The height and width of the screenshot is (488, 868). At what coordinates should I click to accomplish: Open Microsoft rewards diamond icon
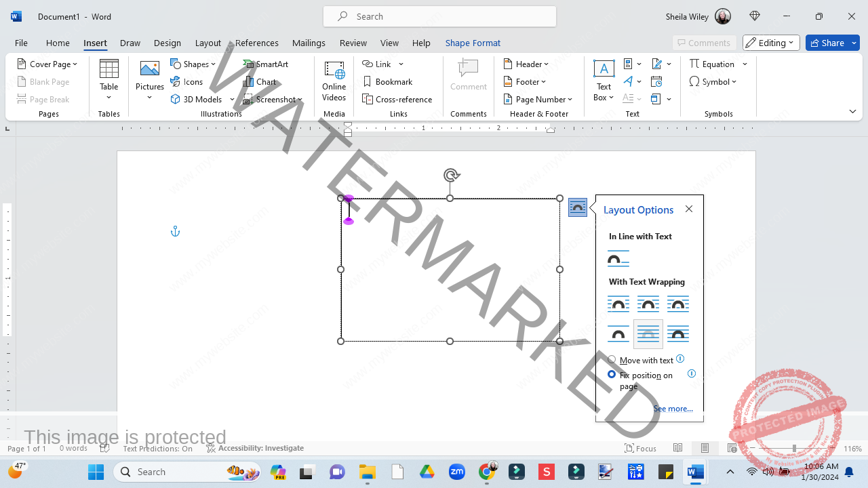click(755, 16)
